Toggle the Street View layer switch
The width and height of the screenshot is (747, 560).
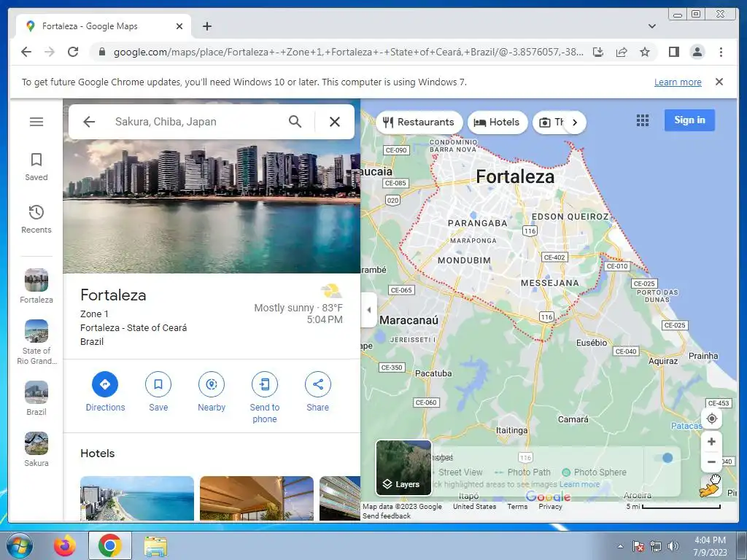click(x=663, y=458)
